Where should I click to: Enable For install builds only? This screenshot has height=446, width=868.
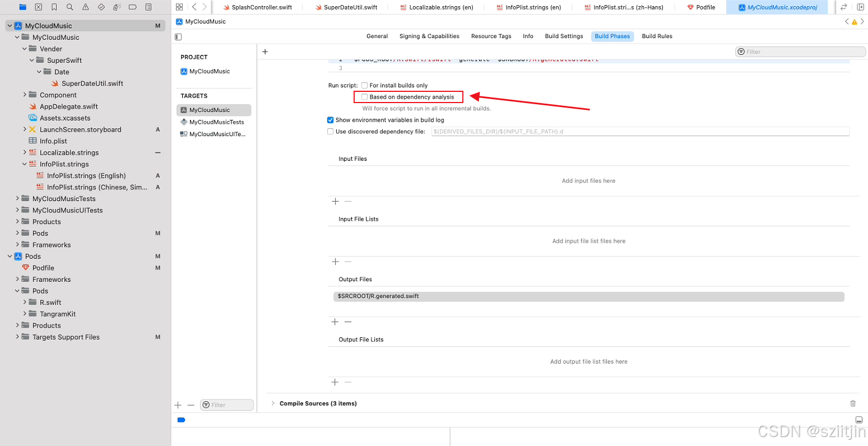click(364, 85)
